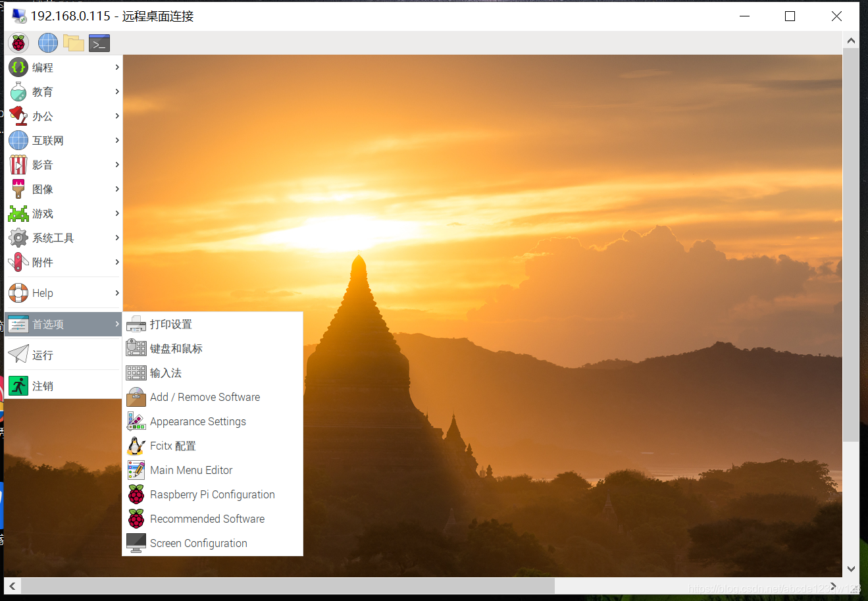Click the 运行 paper plane icon
The height and width of the screenshot is (601, 868).
click(18, 355)
